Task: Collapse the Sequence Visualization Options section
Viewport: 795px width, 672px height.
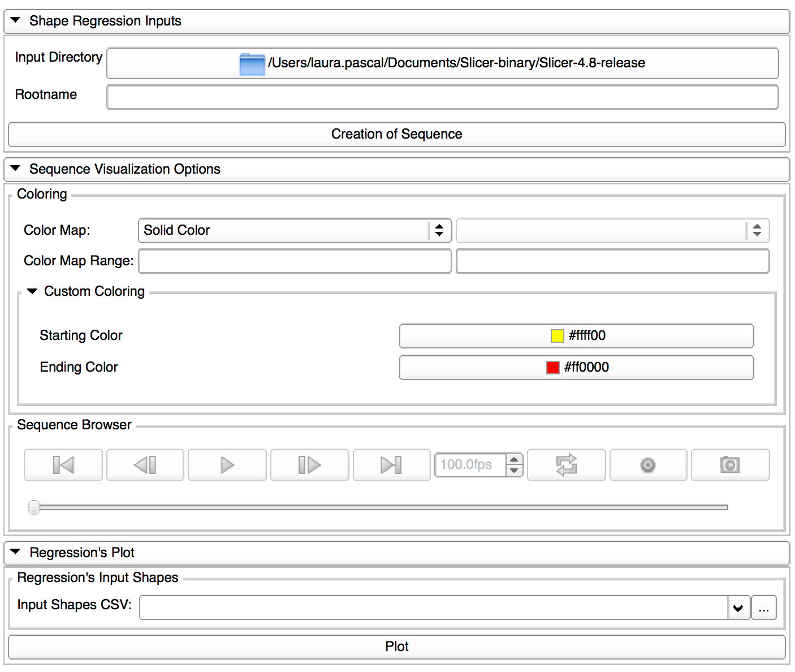Action: pos(16,169)
